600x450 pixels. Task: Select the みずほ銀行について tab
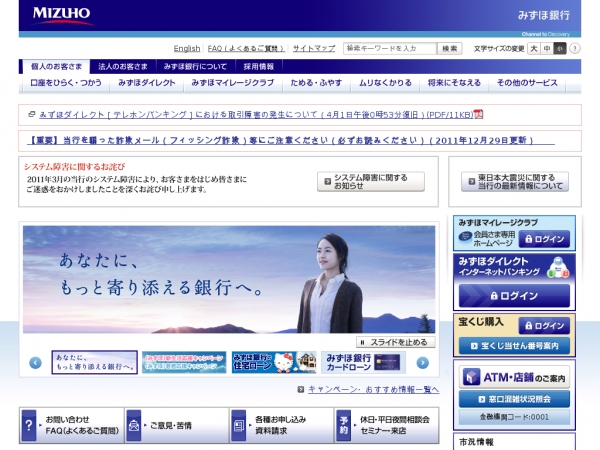click(x=195, y=67)
